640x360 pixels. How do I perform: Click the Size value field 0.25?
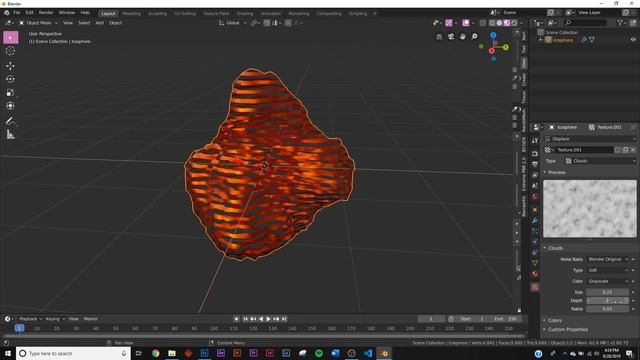[x=607, y=292]
